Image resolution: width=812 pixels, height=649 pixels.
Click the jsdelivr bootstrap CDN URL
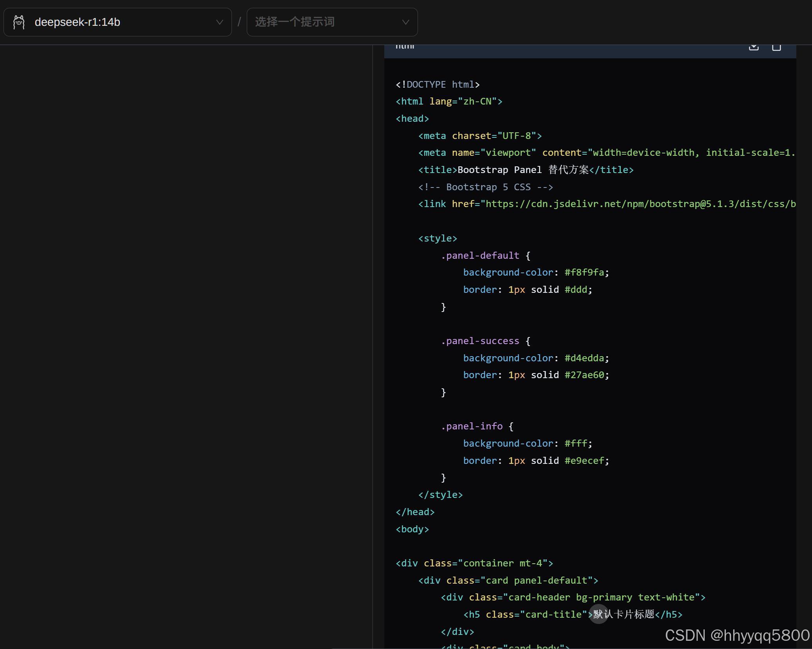640,204
